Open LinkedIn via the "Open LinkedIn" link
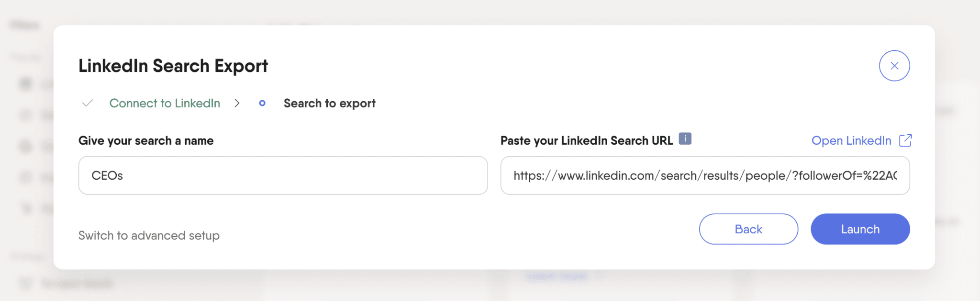 (851, 140)
